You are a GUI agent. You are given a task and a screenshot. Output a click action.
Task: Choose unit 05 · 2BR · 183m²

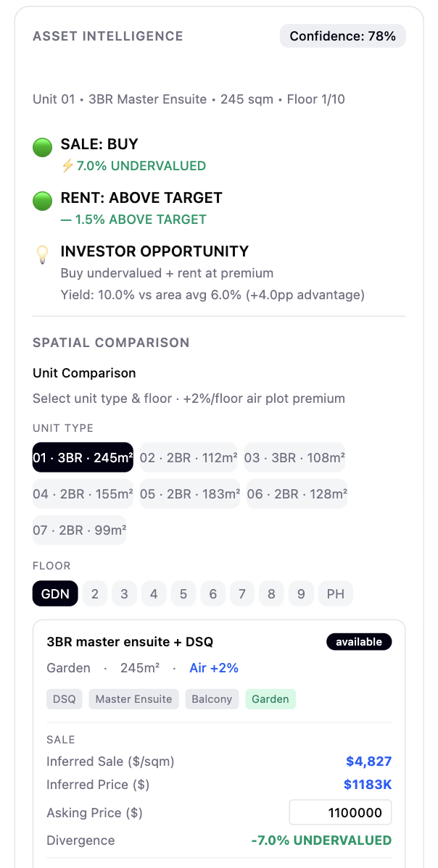tap(190, 493)
